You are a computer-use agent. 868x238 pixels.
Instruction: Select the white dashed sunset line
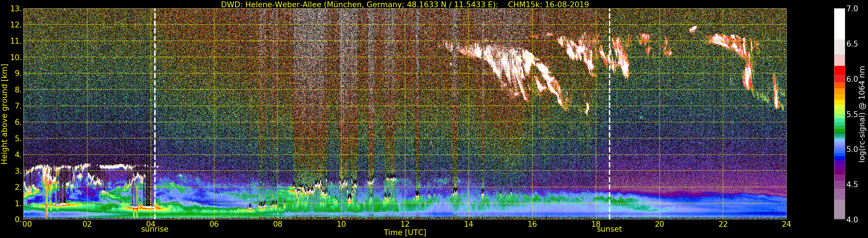[609, 101]
